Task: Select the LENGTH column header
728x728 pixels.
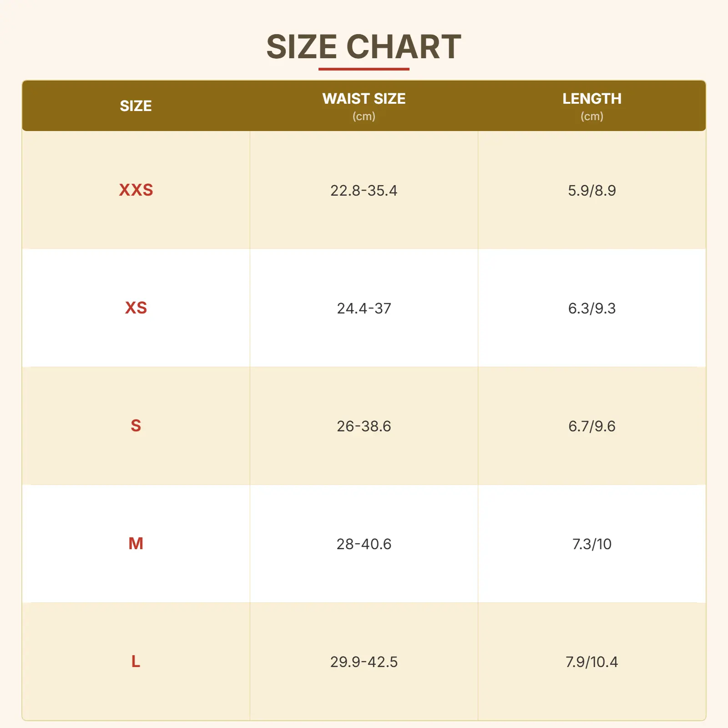Action: pyautogui.click(x=591, y=99)
